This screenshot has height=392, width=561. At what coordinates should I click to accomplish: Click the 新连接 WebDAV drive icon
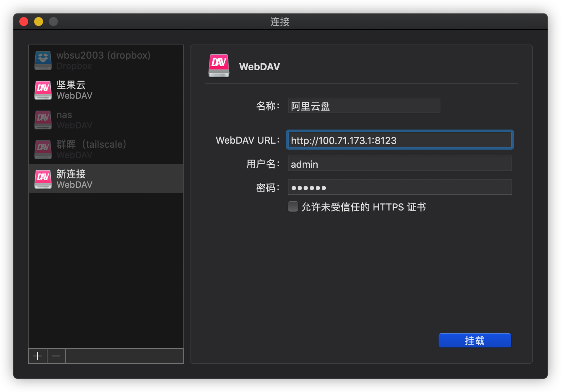pyautogui.click(x=43, y=179)
